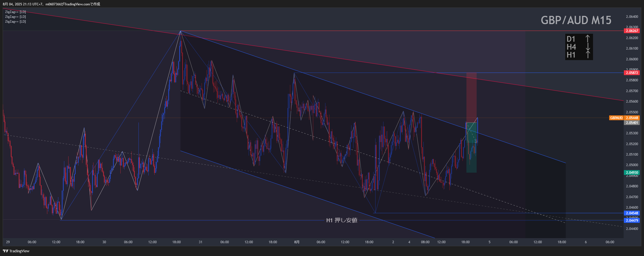This screenshot has height=256, width=644.
Task: Click date 5 on the time axis
Action: click(489, 242)
